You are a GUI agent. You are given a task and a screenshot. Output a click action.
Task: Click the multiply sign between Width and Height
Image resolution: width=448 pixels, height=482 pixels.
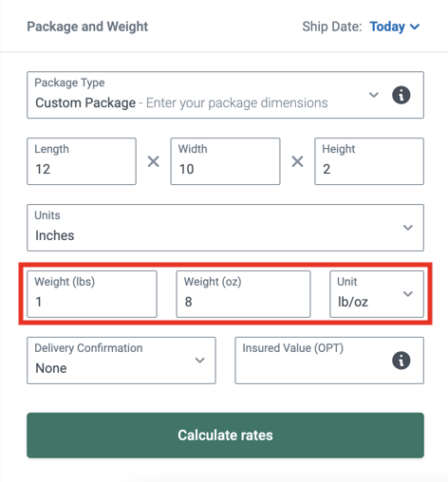tap(297, 161)
